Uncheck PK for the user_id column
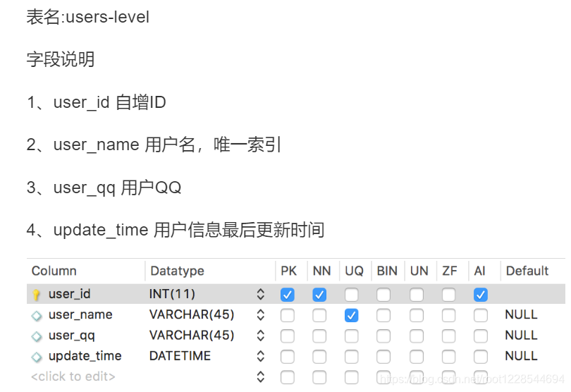Image resolution: width=571 pixels, height=392 pixels. (288, 295)
